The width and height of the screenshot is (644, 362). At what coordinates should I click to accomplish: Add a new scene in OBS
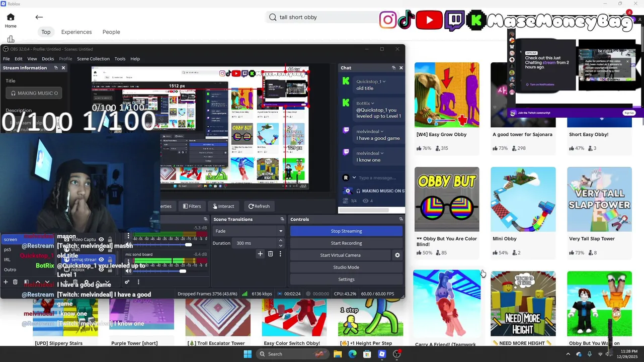pos(6,282)
